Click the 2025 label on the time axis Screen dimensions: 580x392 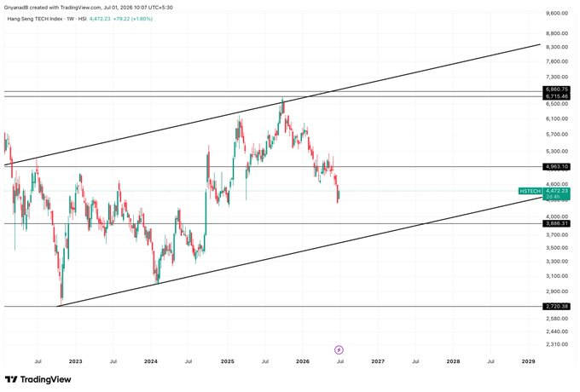(227, 361)
